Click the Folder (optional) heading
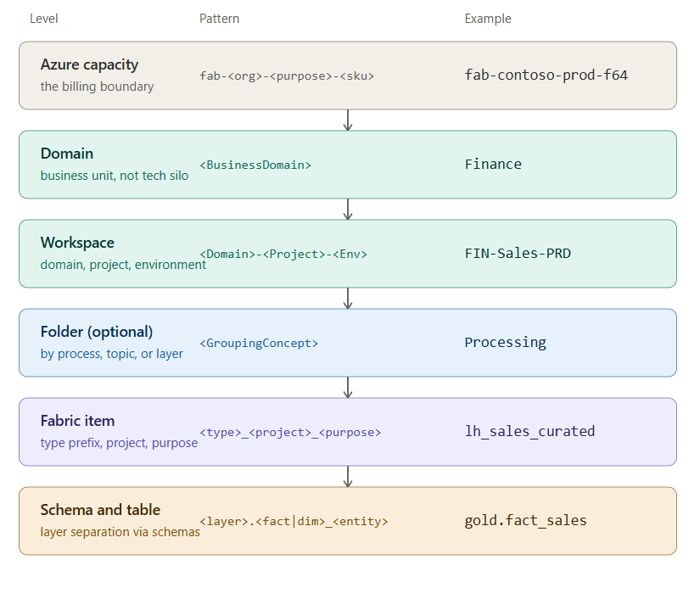This screenshot has height=599, width=700. point(97,332)
